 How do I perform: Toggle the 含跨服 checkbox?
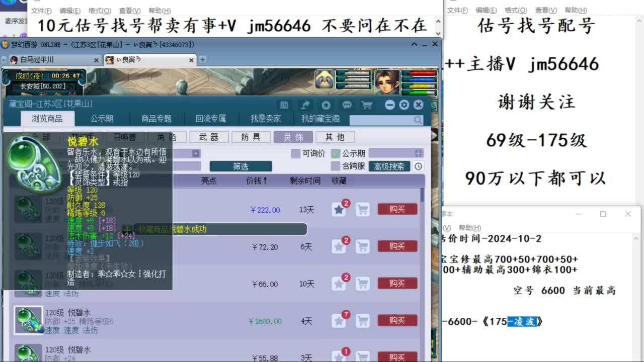point(335,166)
